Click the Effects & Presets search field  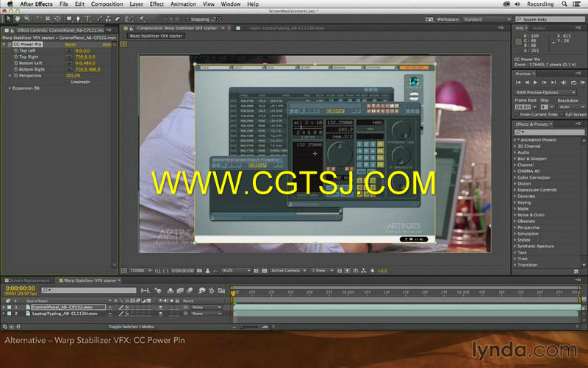pos(549,132)
